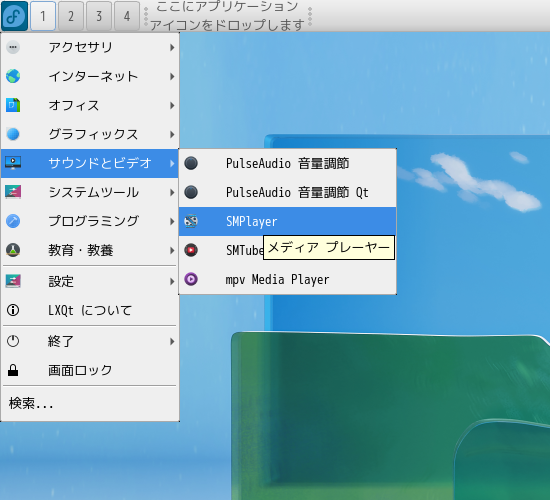Open the プログラミング menu label
The image size is (550, 500).
click(x=94, y=221)
